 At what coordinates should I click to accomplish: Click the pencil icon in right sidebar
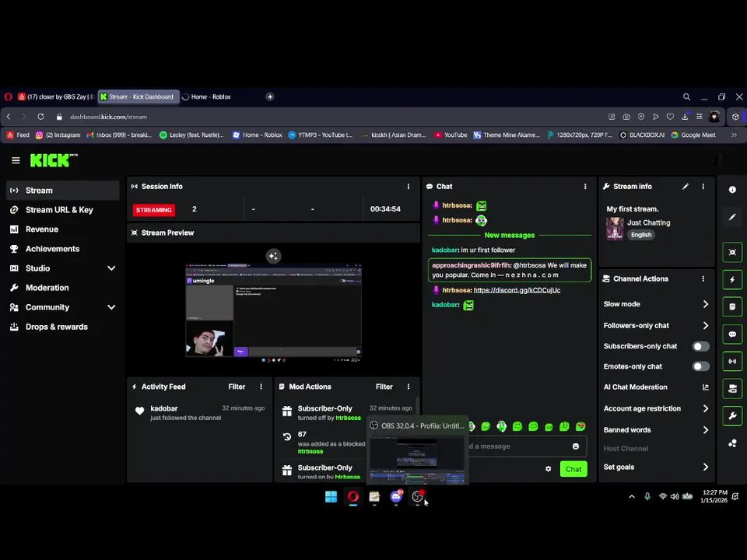coord(732,217)
